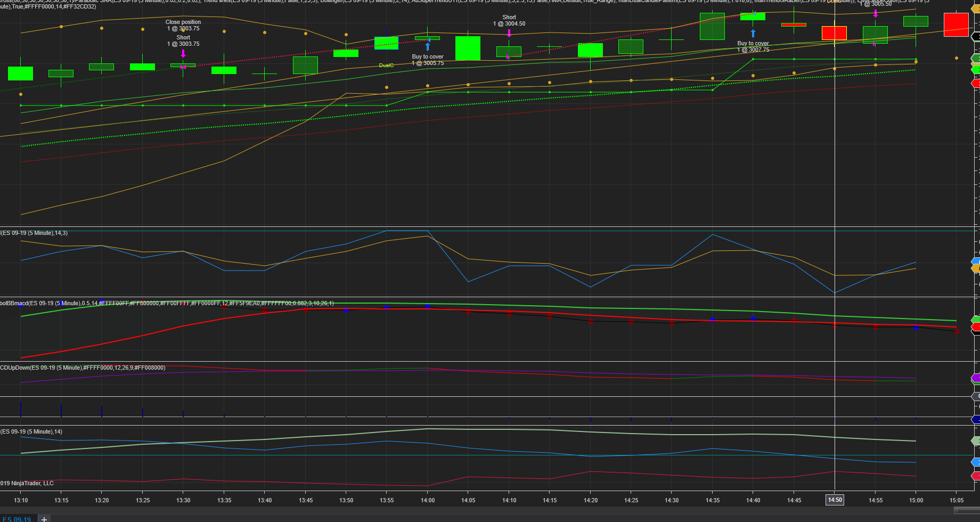Select the yellow-outlined red candle
Image resolution: width=980 pixels, height=522 pixels.
click(x=834, y=33)
